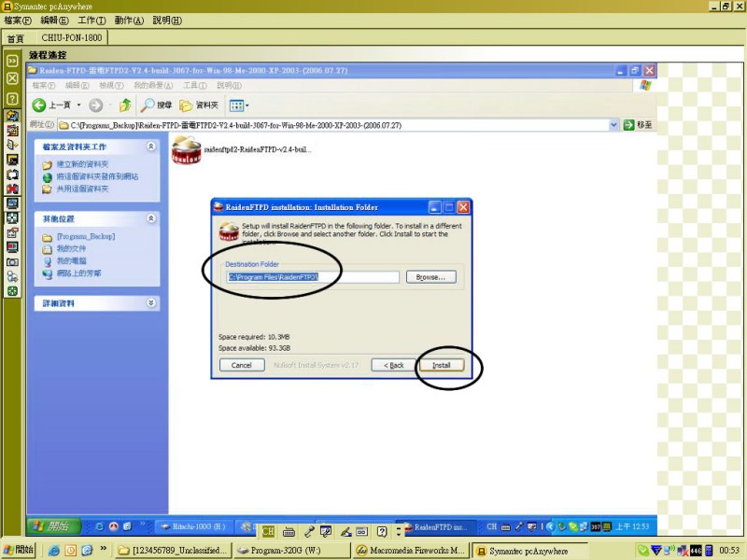The height and width of the screenshot is (560, 747).
Task: Open 網路上的芳鄰 under 其他位置
Action: click(78, 273)
